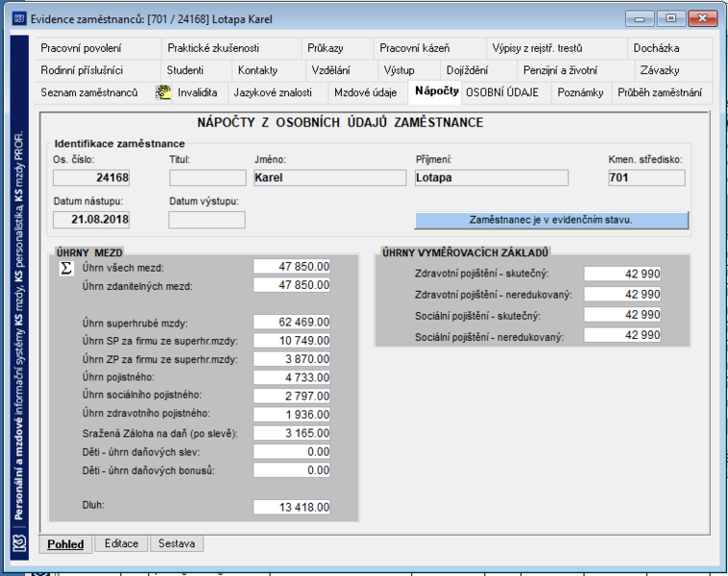Maximize the Evidence zaměstnanců window
Image resolution: width=728 pixels, height=576 pixels.
[x=670, y=18]
